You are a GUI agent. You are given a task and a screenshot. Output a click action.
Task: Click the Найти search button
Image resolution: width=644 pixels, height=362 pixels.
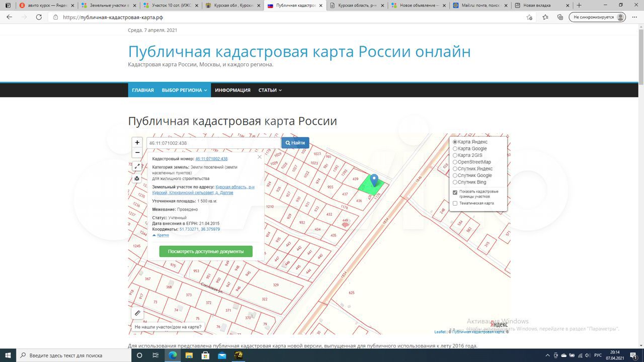point(295,143)
